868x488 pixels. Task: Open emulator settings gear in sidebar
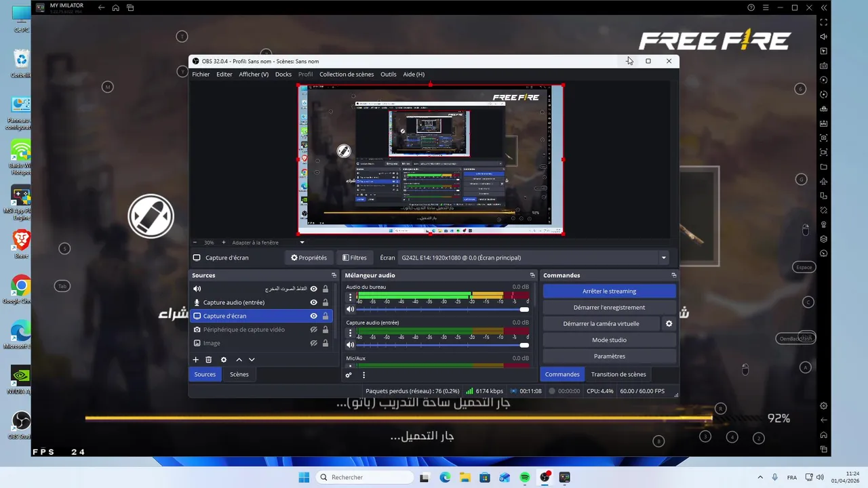coord(824,406)
